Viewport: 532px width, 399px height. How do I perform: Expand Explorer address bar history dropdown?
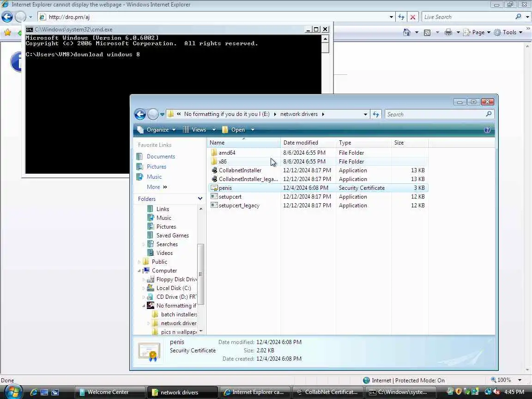tap(365, 115)
